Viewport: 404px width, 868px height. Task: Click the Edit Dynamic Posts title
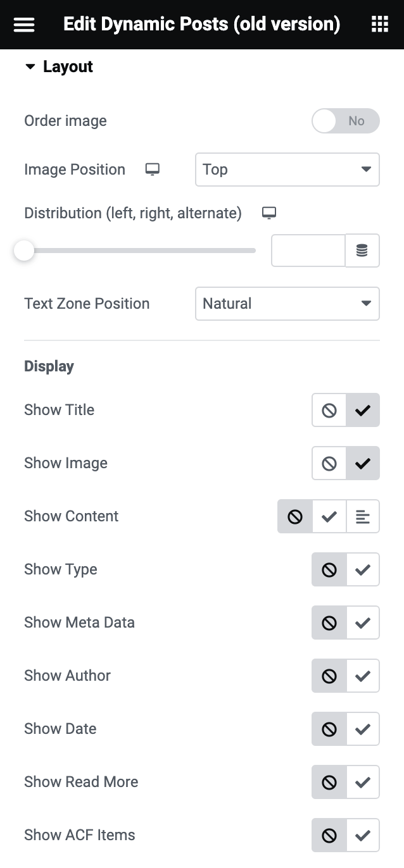[x=201, y=24]
